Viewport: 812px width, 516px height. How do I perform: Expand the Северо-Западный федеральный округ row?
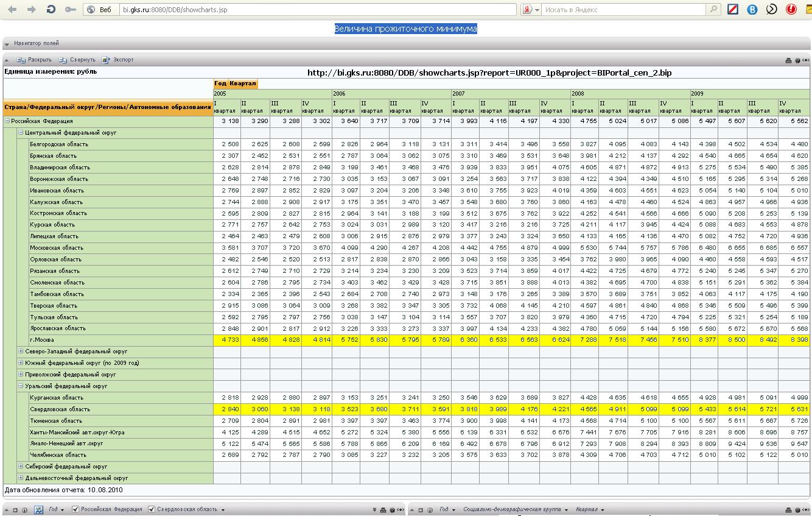(21, 352)
